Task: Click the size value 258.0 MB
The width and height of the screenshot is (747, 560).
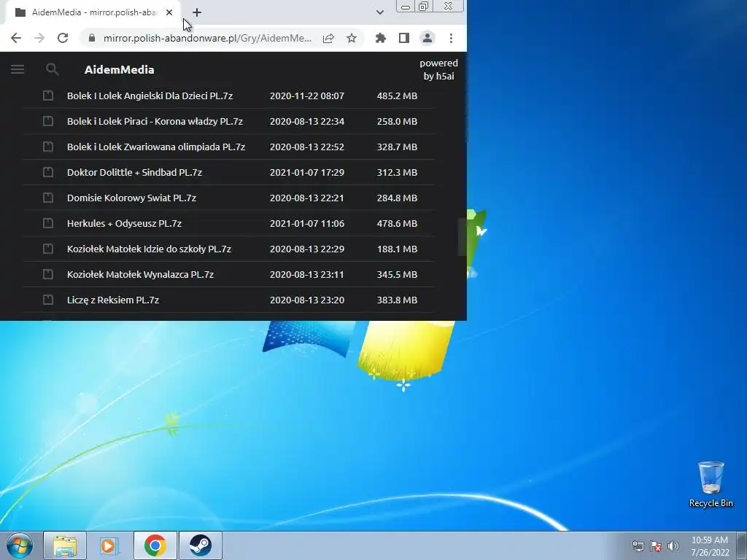Action: pyautogui.click(x=397, y=122)
